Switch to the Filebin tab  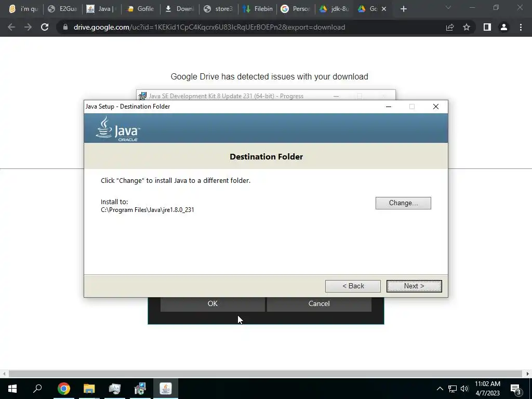tap(258, 9)
